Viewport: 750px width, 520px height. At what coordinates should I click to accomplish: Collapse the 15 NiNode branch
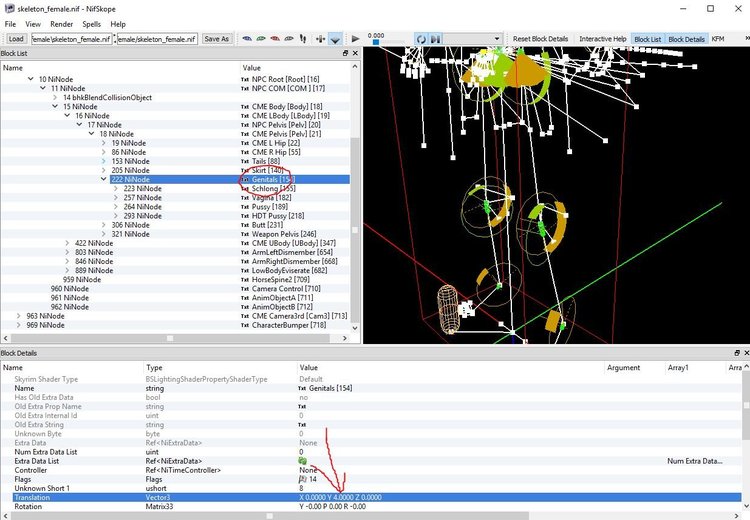click(x=55, y=106)
